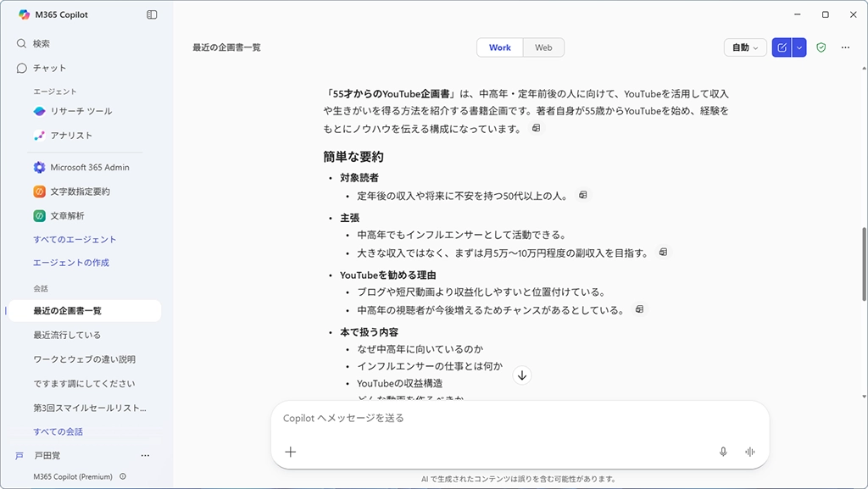868x489 pixels.
Task: Click the 戸田覚 account name
Action: 47,456
